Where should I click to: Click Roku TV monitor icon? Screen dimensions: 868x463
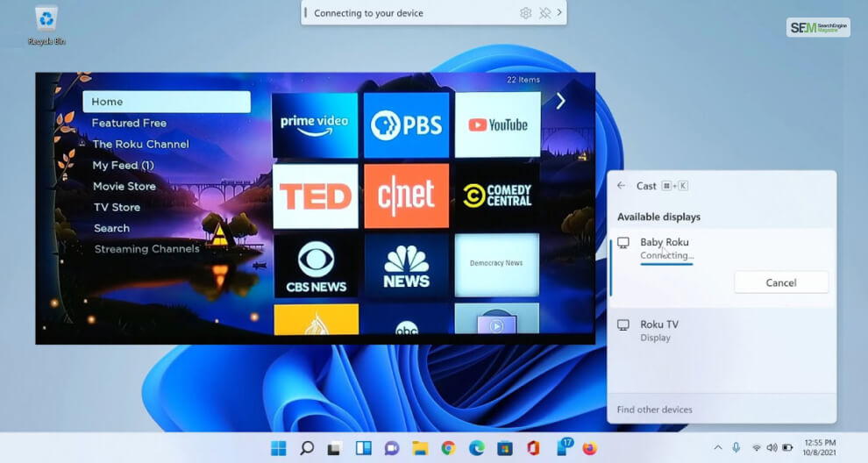pyautogui.click(x=623, y=325)
